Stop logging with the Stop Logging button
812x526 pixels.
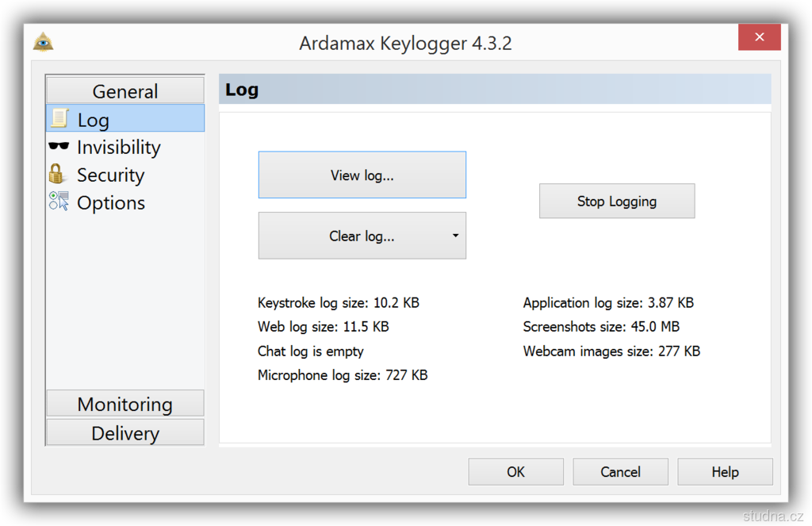coord(617,202)
